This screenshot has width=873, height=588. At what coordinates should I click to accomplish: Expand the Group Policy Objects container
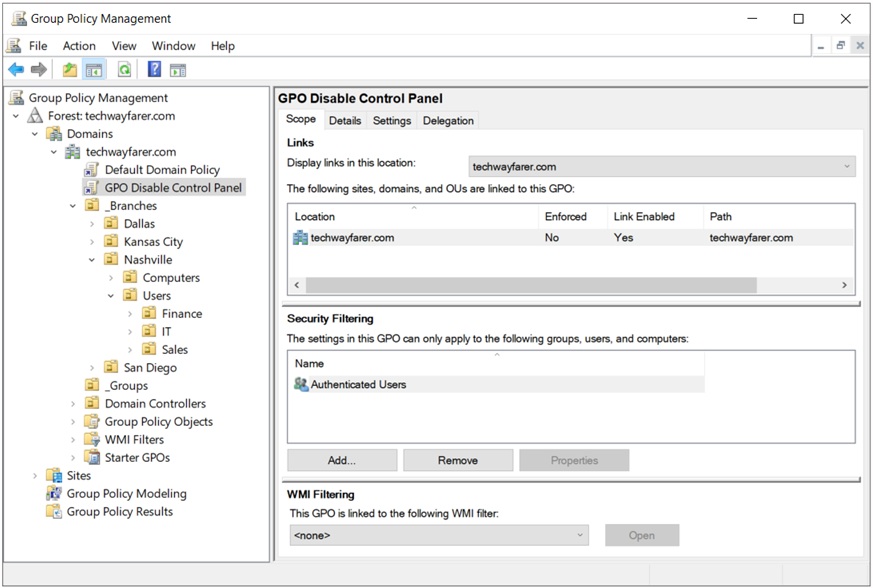(x=73, y=422)
